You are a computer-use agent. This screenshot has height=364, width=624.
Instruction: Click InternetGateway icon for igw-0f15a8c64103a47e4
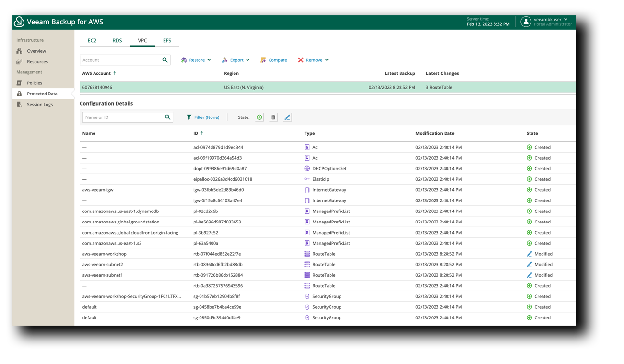click(307, 200)
